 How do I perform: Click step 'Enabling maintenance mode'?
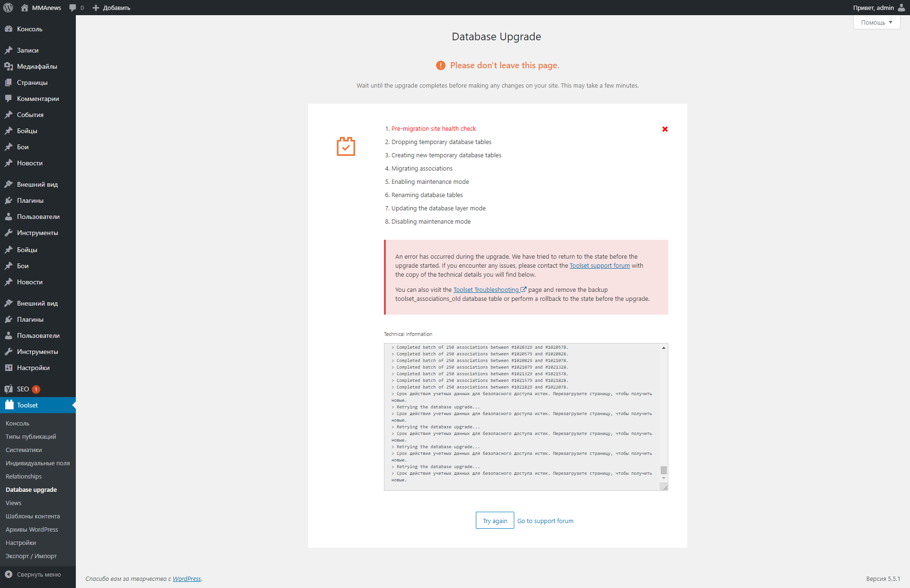pyautogui.click(x=430, y=181)
